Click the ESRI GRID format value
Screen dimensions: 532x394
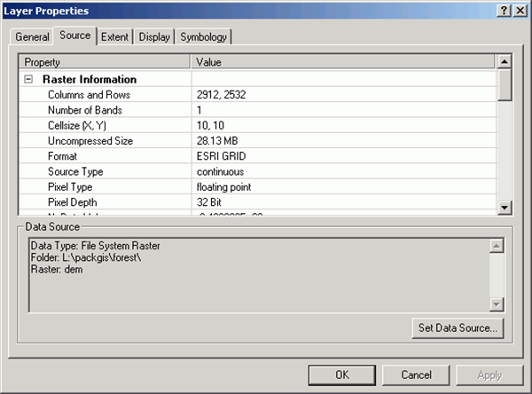point(222,156)
